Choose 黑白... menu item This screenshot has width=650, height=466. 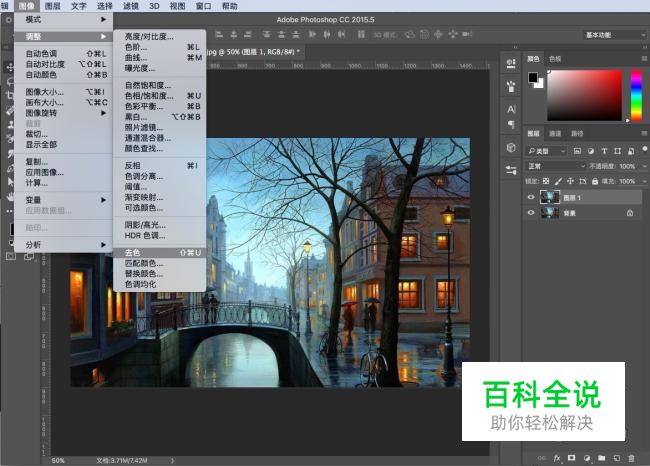160,117
